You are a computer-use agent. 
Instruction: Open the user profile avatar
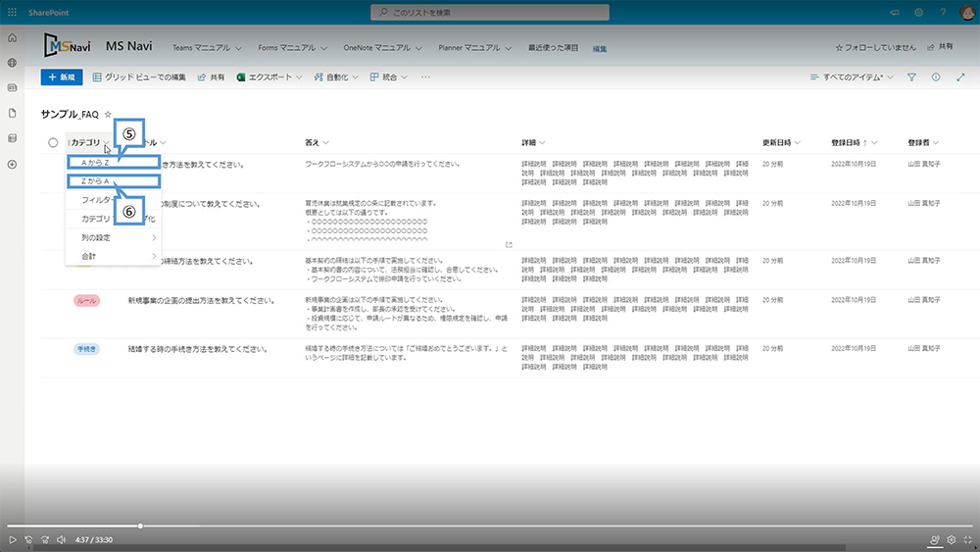(x=967, y=13)
